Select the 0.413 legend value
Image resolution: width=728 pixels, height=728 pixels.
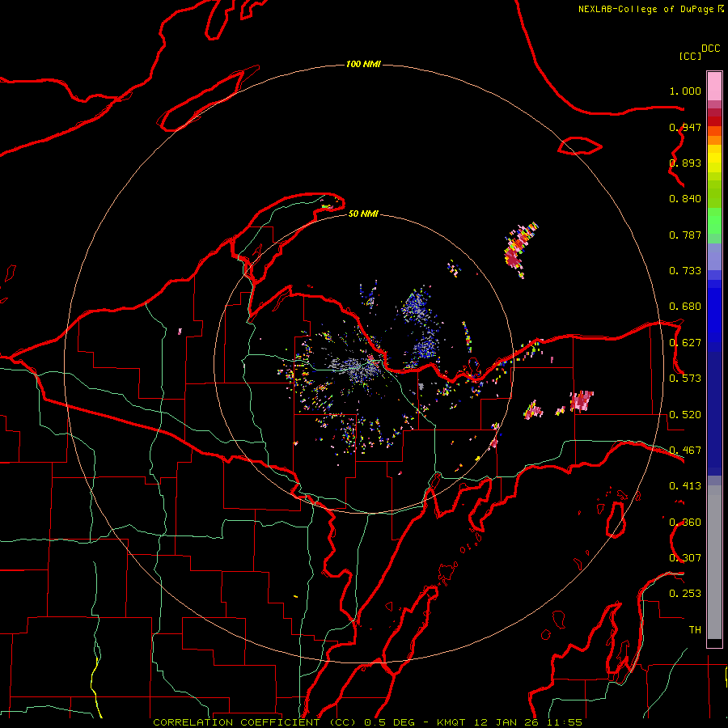685,486
